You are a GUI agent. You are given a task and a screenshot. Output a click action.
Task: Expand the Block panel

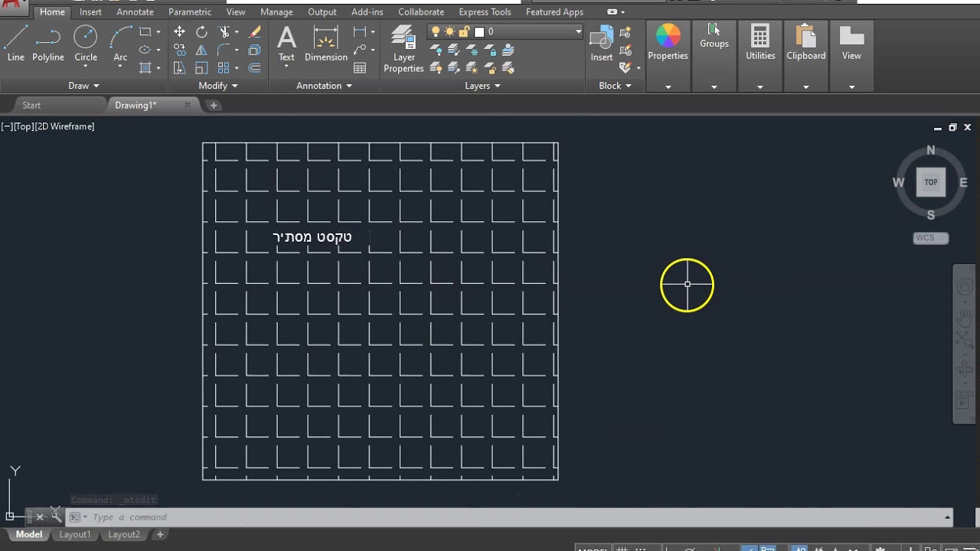click(x=615, y=86)
